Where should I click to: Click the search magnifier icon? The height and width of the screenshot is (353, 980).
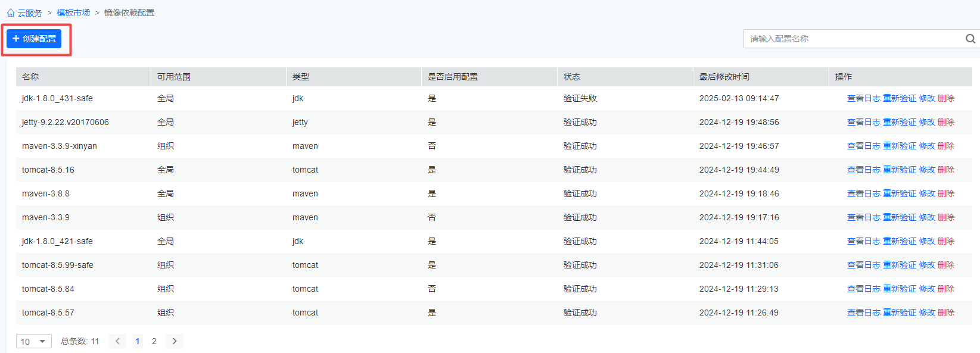pyautogui.click(x=970, y=39)
